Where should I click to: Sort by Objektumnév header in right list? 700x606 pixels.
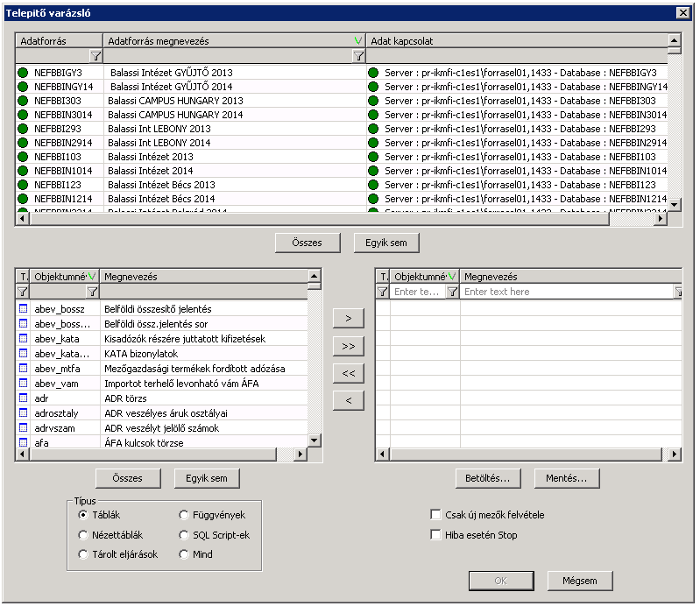coord(425,277)
